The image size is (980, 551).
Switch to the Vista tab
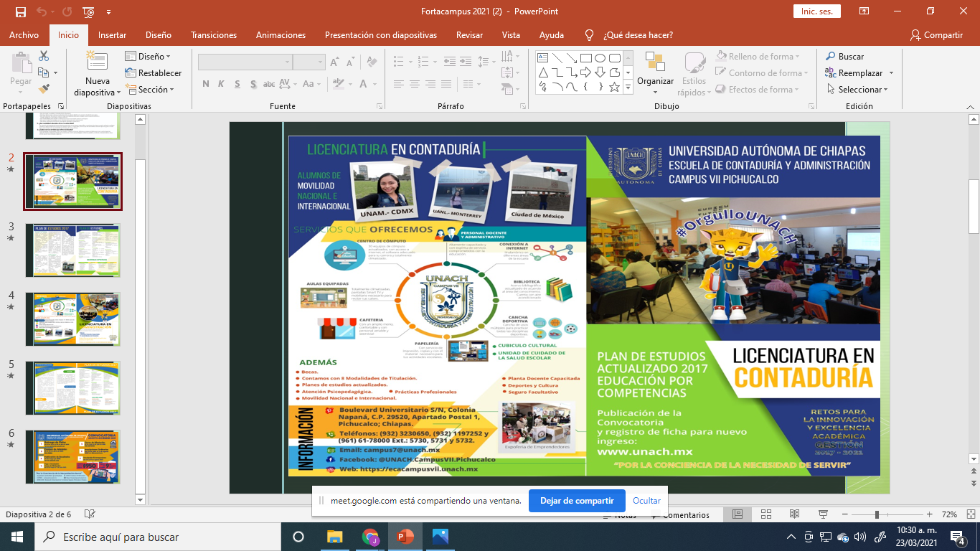(511, 34)
